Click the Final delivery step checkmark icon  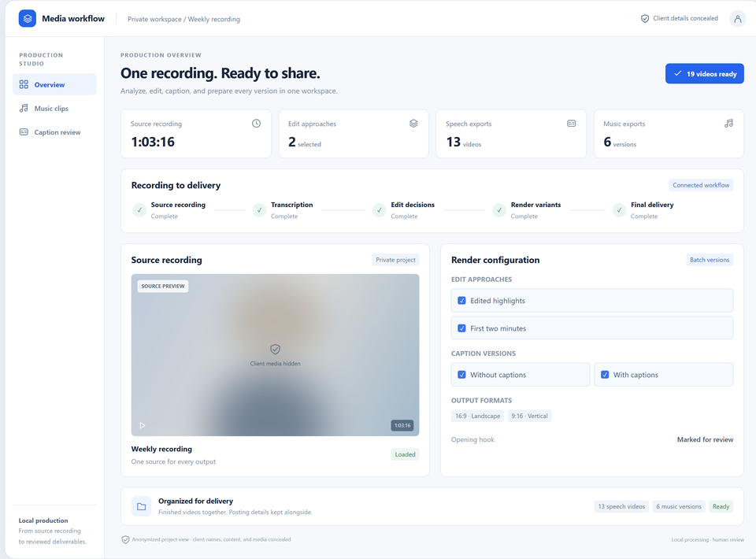[x=619, y=210]
